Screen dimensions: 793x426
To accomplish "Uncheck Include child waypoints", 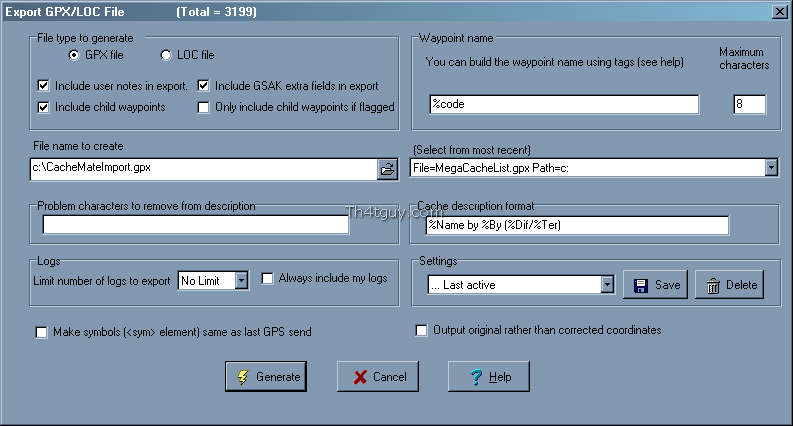I will click(43, 106).
